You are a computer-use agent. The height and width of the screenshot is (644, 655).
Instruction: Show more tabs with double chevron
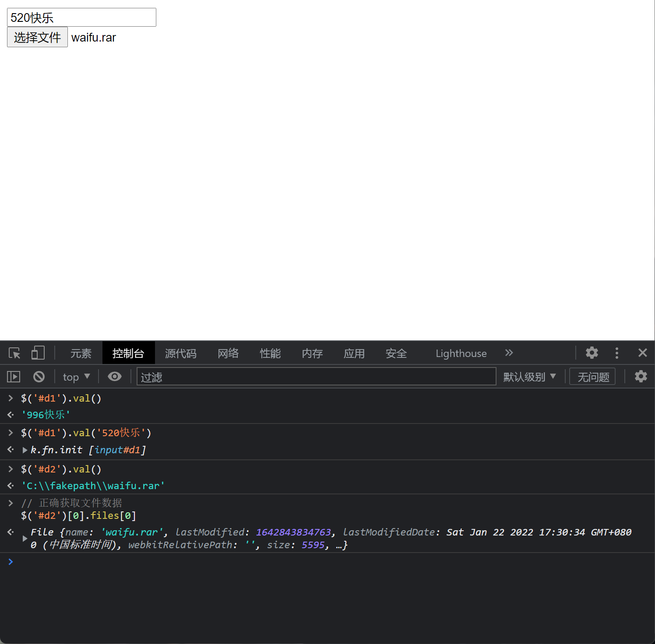tap(509, 353)
